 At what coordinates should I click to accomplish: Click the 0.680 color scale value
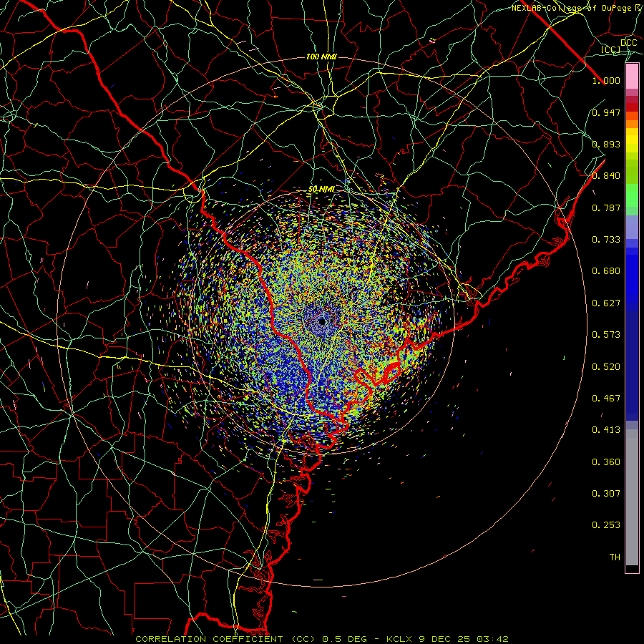click(x=606, y=271)
